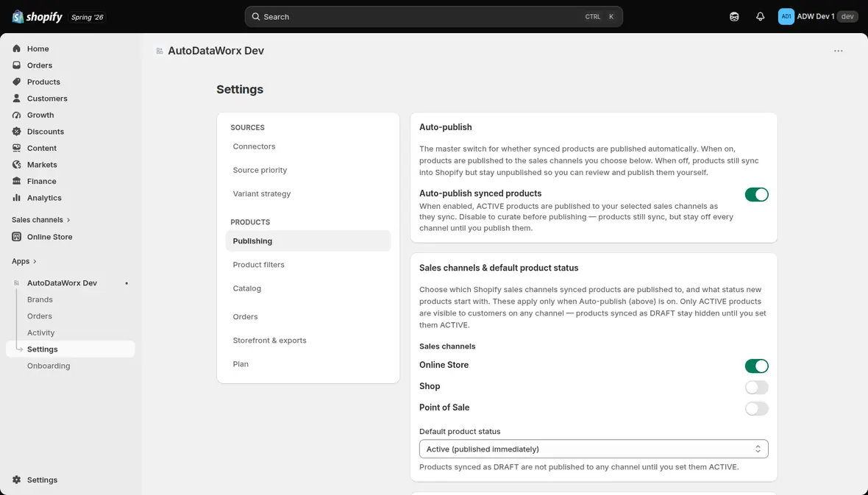Click the pin dot next to AutoDataWorx Dev
This screenshot has width=868, height=495.
coord(127,283)
